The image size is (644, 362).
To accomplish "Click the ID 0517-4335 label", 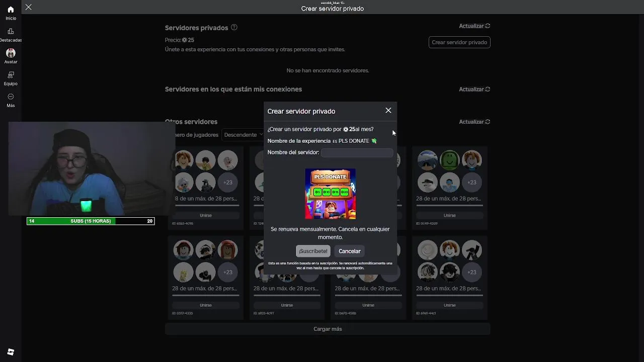I will tap(183, 313).
